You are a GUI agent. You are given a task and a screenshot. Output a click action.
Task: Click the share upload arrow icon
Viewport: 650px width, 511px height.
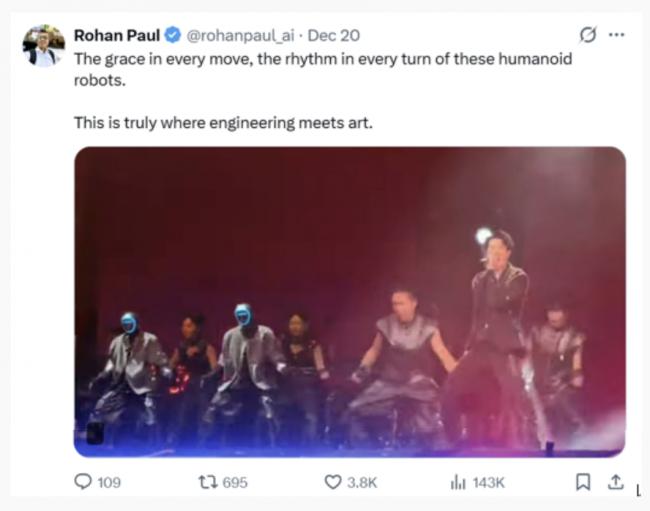click(616, 482)
